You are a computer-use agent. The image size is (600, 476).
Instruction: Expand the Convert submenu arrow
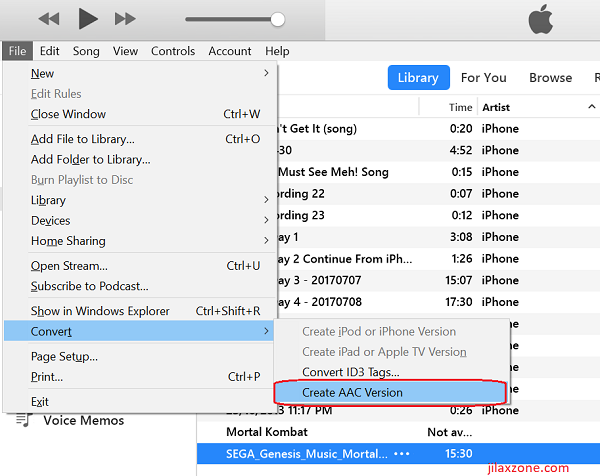coord(266,331)
